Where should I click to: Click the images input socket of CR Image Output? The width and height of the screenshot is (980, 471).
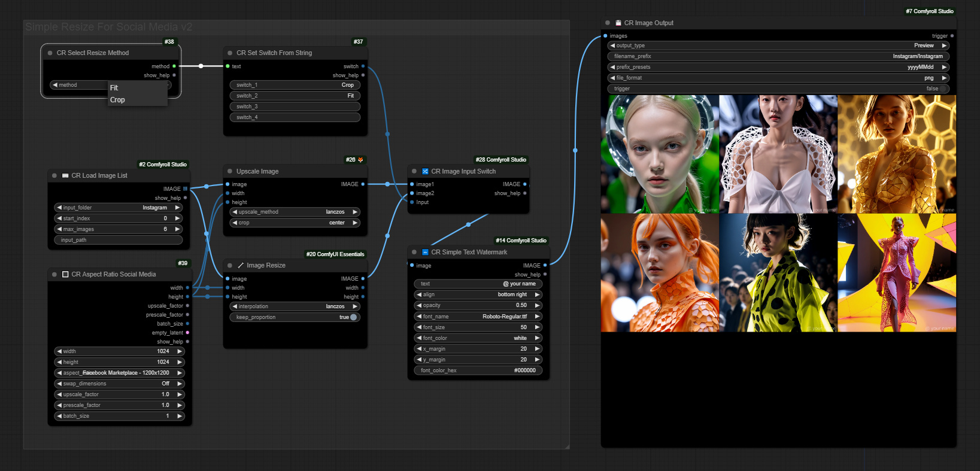[x=605, y=36]
